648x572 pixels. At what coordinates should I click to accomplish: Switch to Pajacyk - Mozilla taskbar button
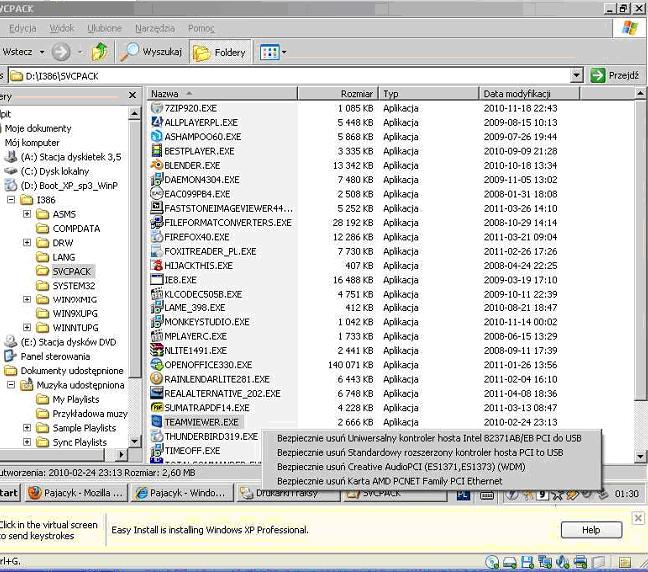click(75, 493)
